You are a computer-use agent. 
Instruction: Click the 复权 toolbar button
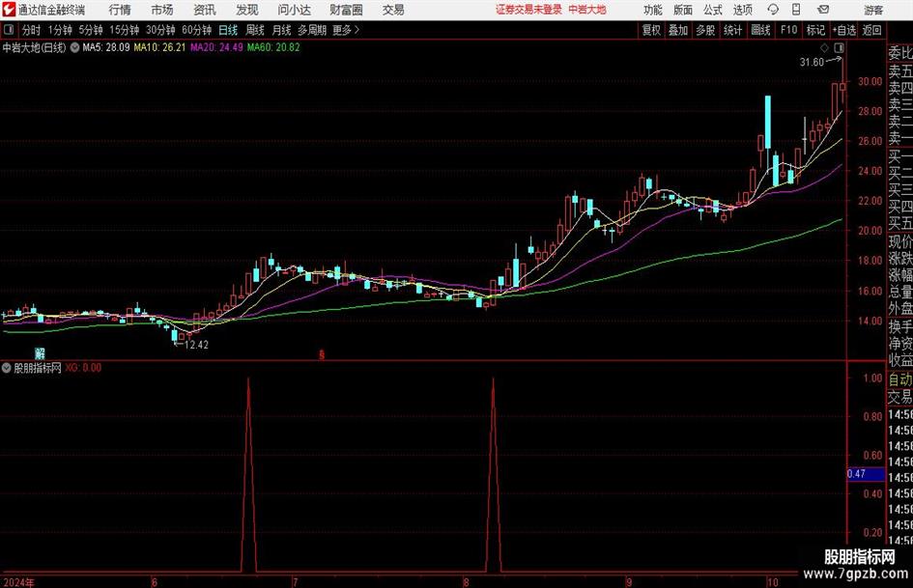point(651,30)
